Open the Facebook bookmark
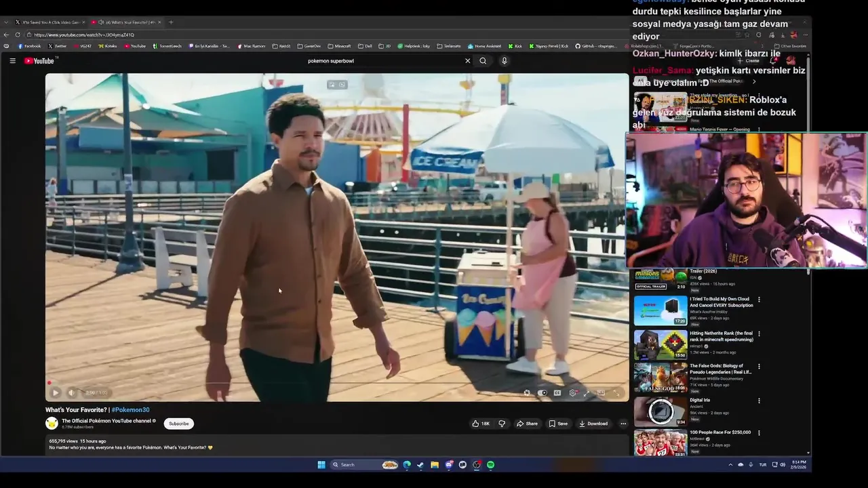 (29, 46)
